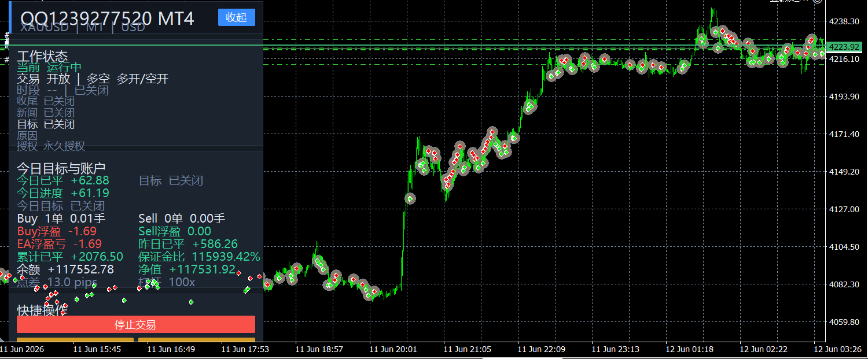The width and height of the screenshot is (868, 359).
Task: Click the 运行中 status text
Action: tap(64, 67)
